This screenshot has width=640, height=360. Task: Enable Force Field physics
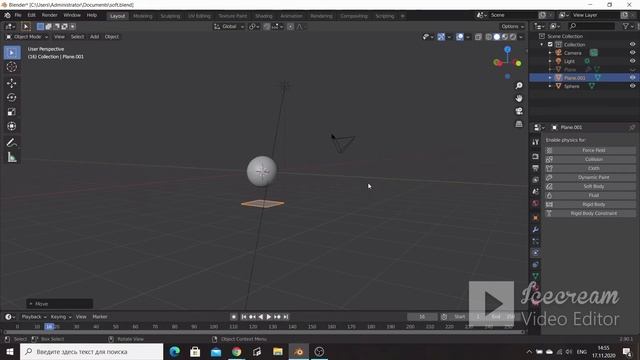pos(590,151)
